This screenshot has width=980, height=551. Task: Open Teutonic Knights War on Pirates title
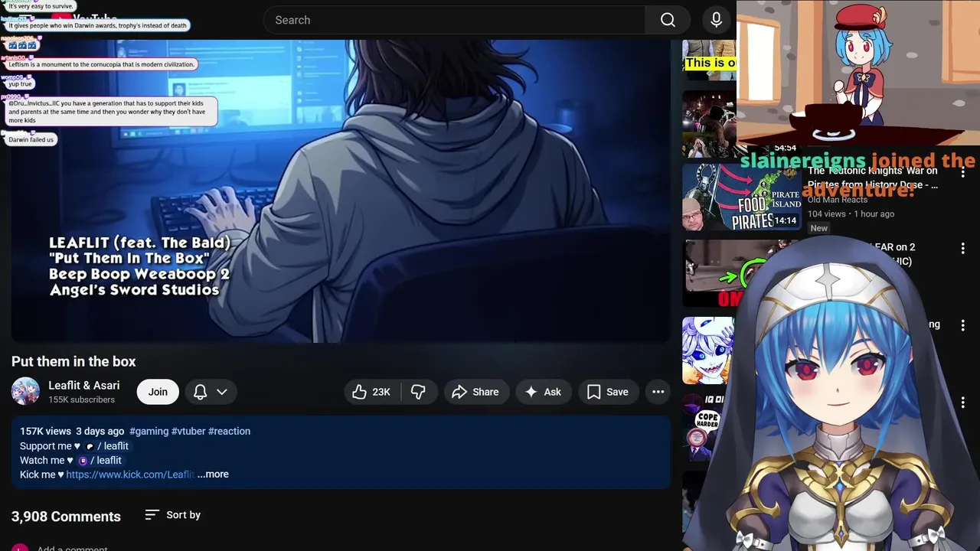pos(872,178)
